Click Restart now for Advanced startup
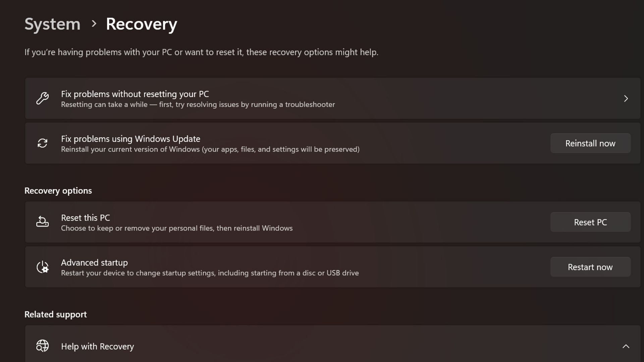The image size is (644, 362). (x=590, y=266)
